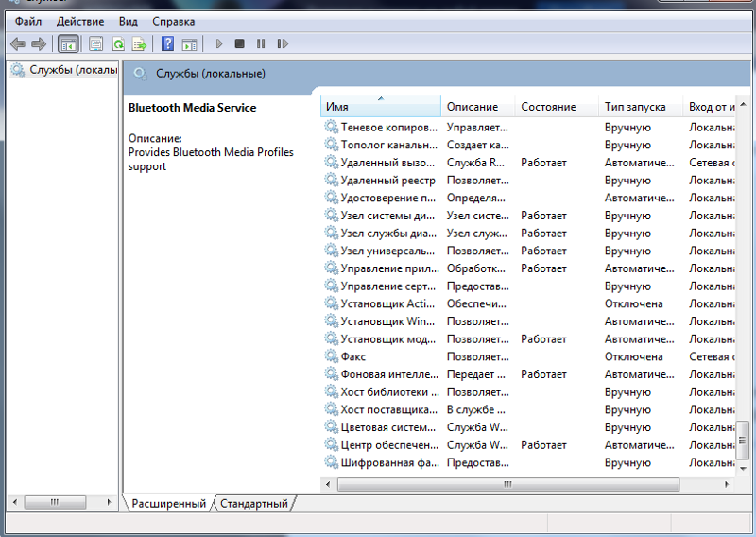Click Bluetooth Media Service title in details pane
Viewport: 756px width, 537px height.
(192, 108)
